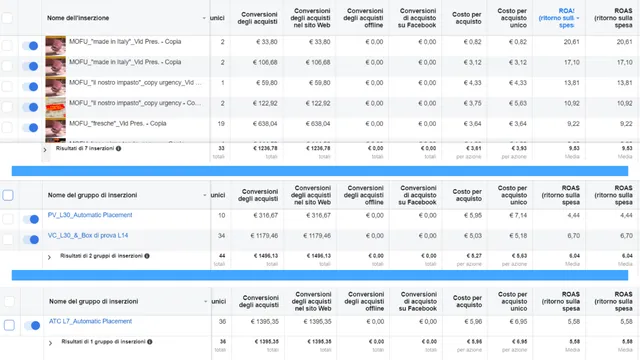
Task: Click the € 3,93 average unique purchase cost
Action: pyautogui.click(x=519, y=149)
